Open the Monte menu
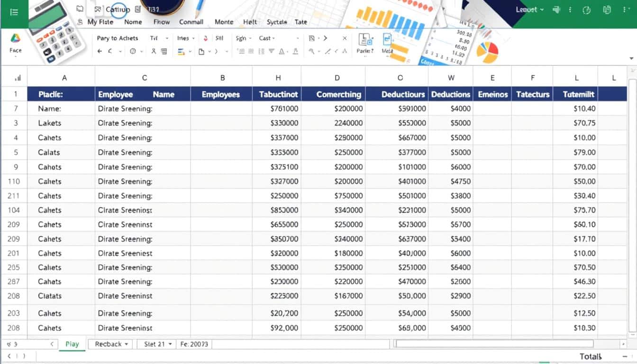The width and height of the screenshot is (637, 364). tap(224, 22)
